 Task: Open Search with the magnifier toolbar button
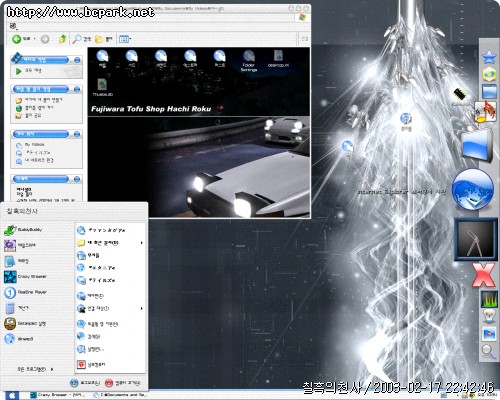point(82,39)
